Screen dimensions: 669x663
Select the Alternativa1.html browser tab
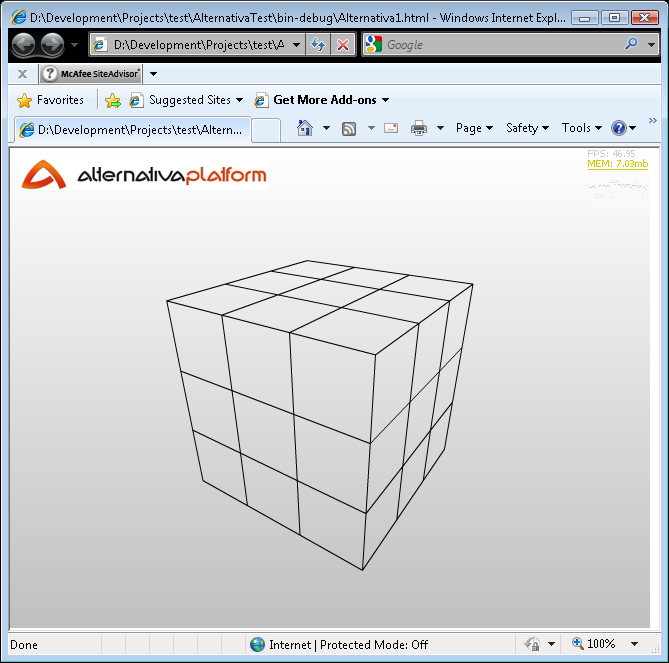pyautogui.click(x=132, y=130)
